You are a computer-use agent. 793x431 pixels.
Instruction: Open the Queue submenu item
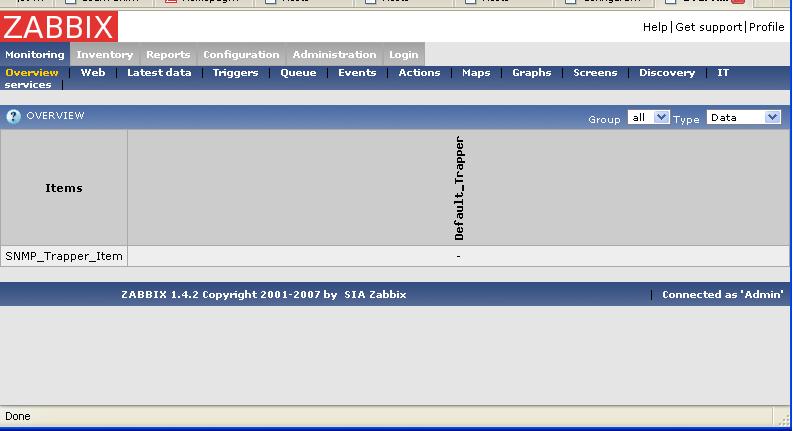pyautogui.click(x=298, y=72)
